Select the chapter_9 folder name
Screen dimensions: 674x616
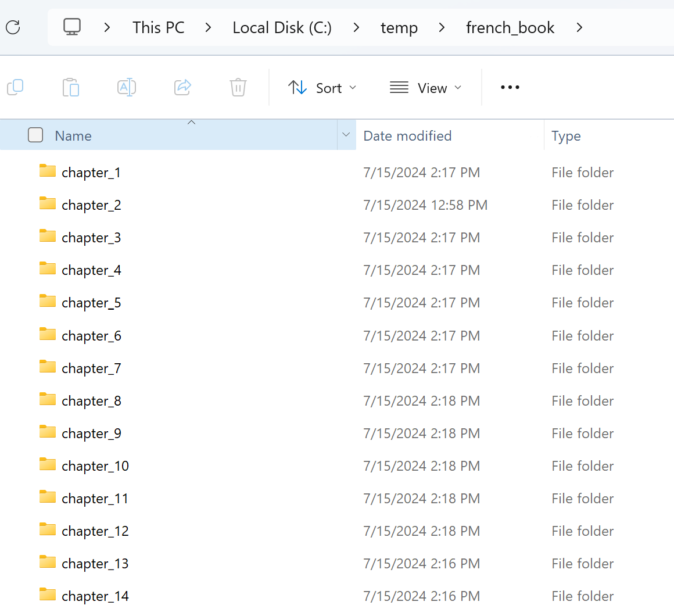pos(91,434)
